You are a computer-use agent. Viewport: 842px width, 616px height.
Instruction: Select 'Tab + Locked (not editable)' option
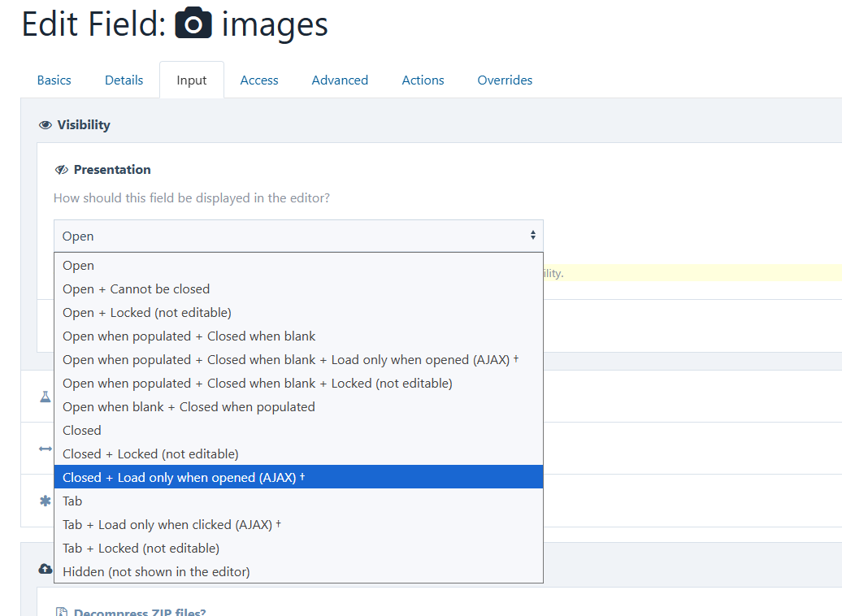(141, 549)
